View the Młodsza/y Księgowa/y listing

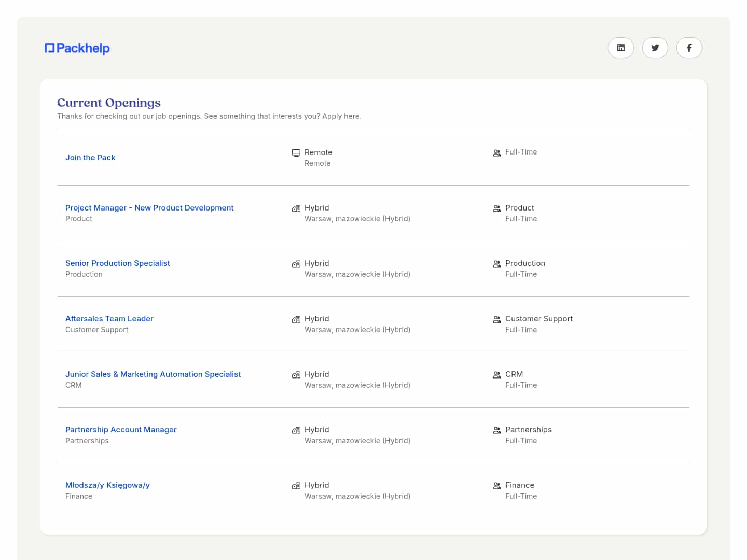point(107,485)
